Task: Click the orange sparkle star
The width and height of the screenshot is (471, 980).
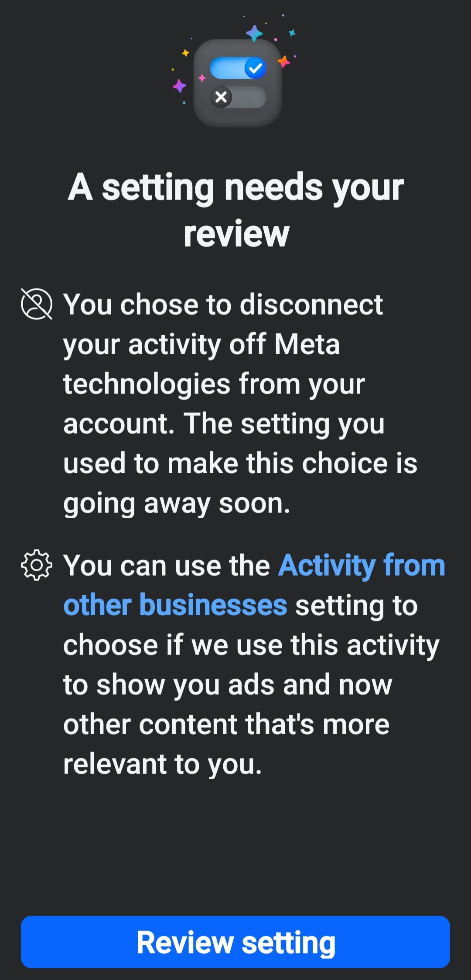Action: (284, 61)
